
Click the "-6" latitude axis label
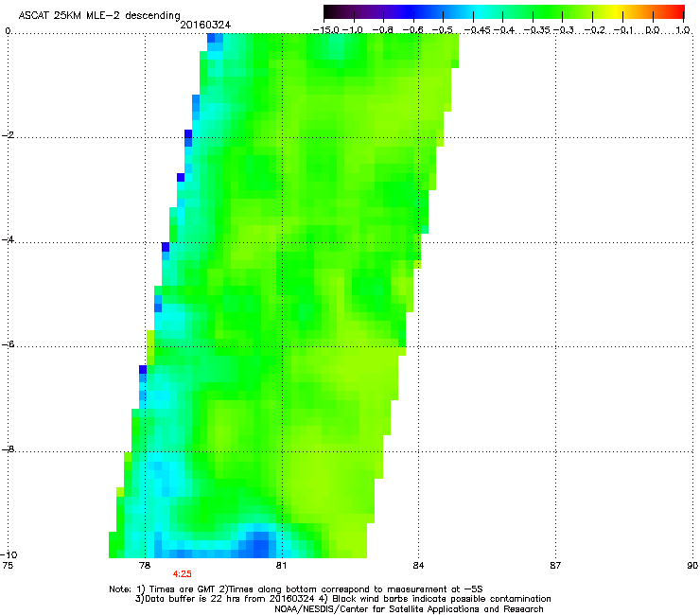tap(8, 343)
